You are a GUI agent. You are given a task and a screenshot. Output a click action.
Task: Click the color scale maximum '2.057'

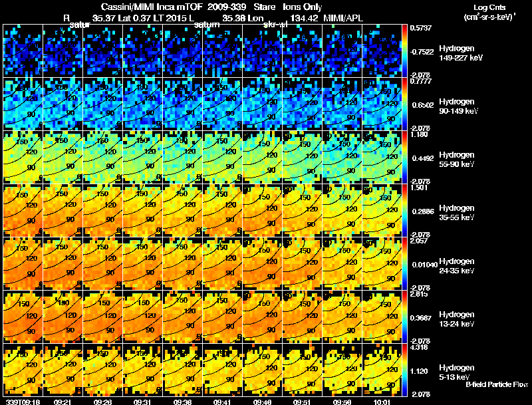419,241
